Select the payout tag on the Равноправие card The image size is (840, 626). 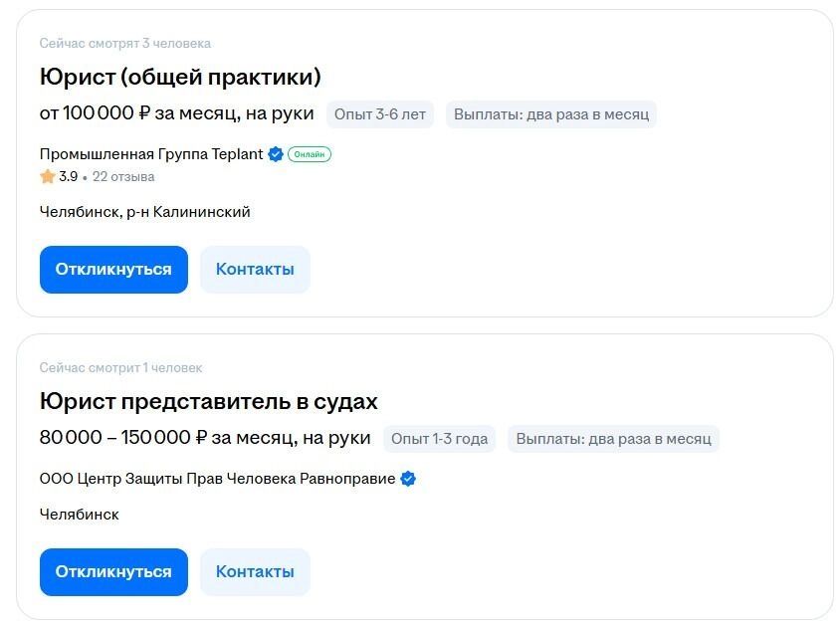613,439
